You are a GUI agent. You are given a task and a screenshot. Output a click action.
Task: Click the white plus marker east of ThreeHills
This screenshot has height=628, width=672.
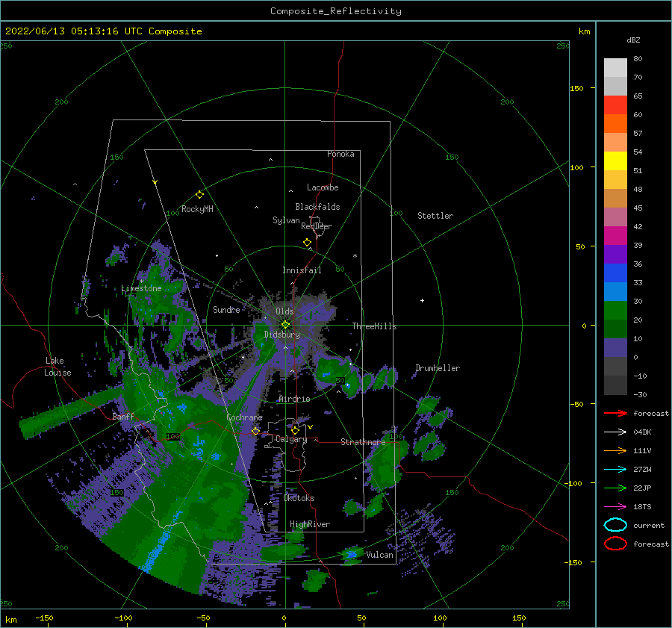click(x=422, y=300)
